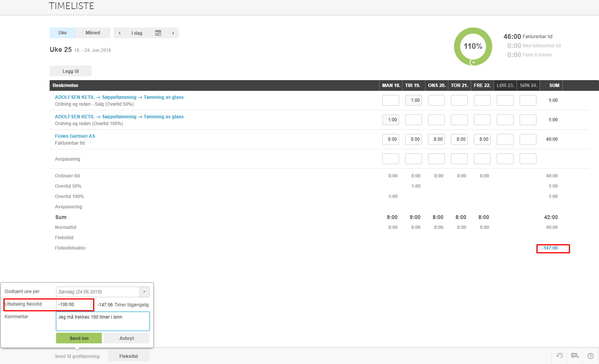Open help question mark icon

point(591,356)
